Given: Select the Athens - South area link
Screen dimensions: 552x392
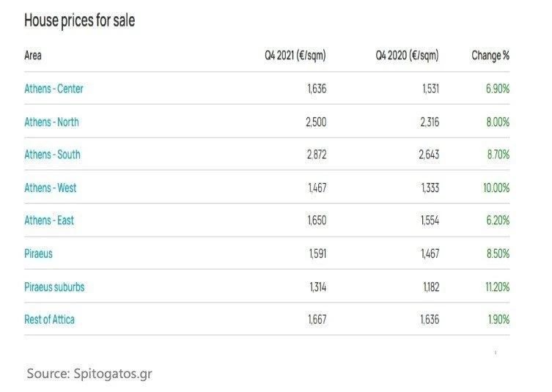Looking at the screenshot, I should (52, 155).
